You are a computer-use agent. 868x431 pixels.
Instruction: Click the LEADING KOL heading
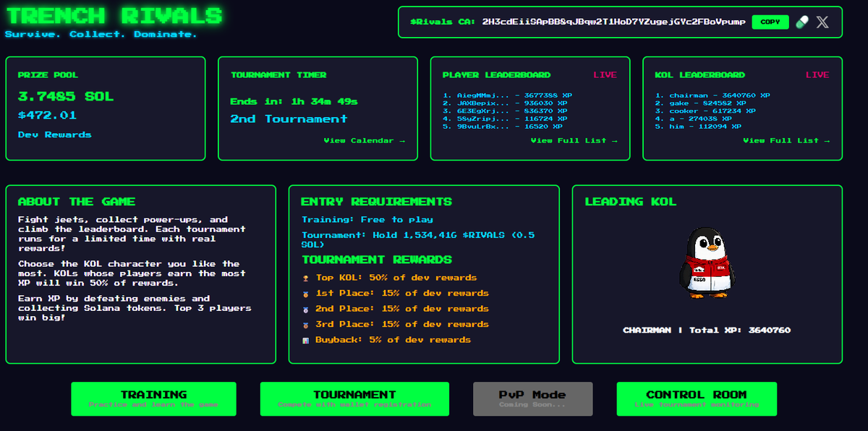(631, 202)
